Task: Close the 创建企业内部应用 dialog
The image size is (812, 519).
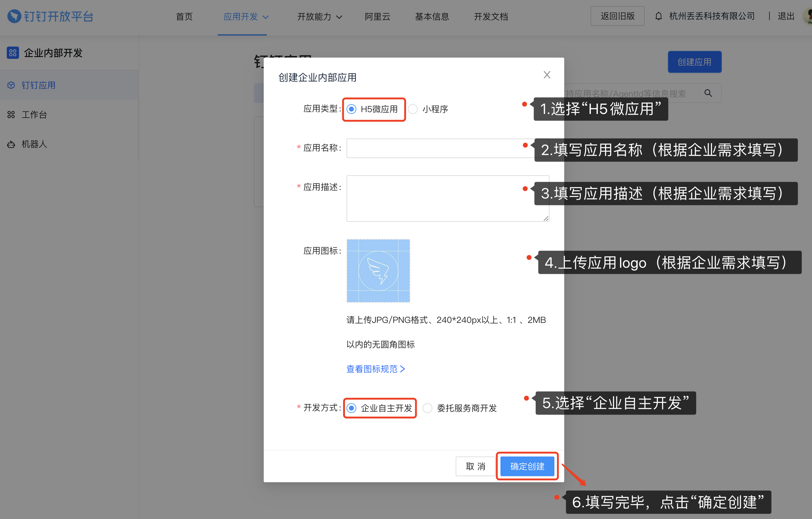Action: click(547, 75)
